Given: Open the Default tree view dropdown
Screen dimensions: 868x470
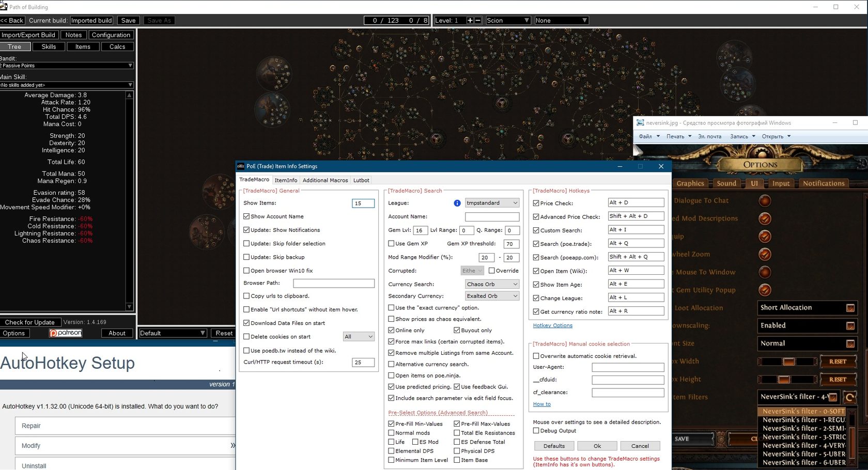Looking at the screenshot, I should coord(173,333).
